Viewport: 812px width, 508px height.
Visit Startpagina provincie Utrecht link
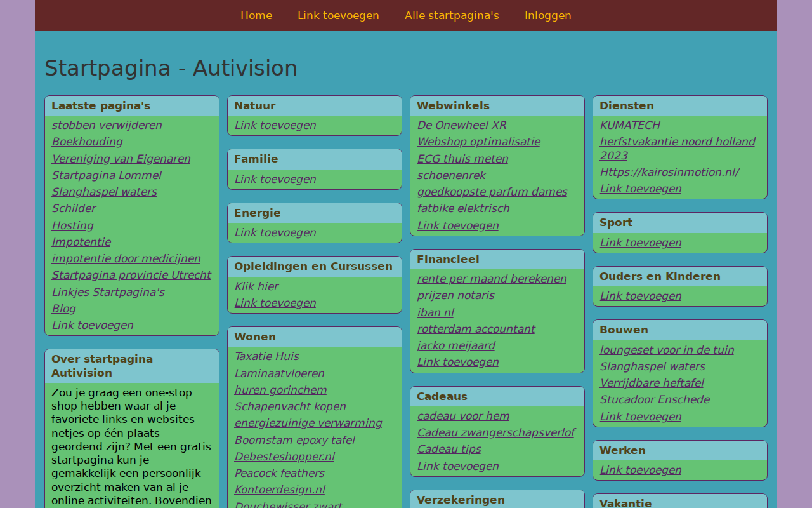coord(131,275)
